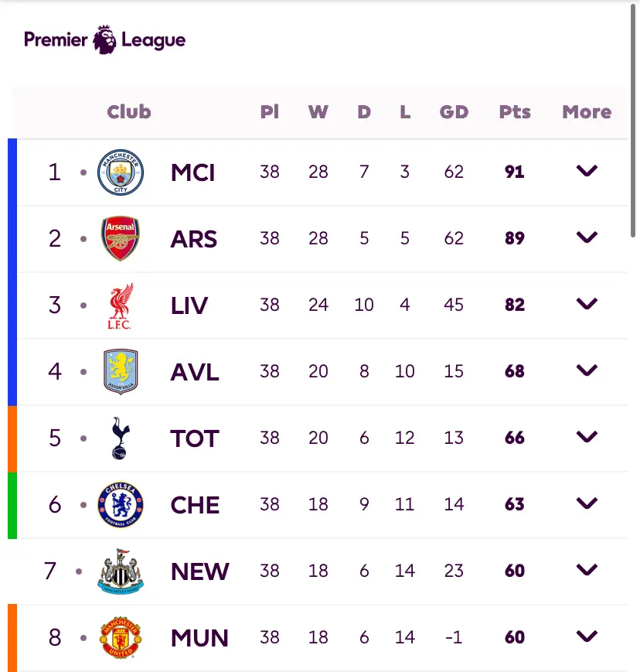Expand more details for MCI row
640x672 pixels.
(x=587, y=171)
